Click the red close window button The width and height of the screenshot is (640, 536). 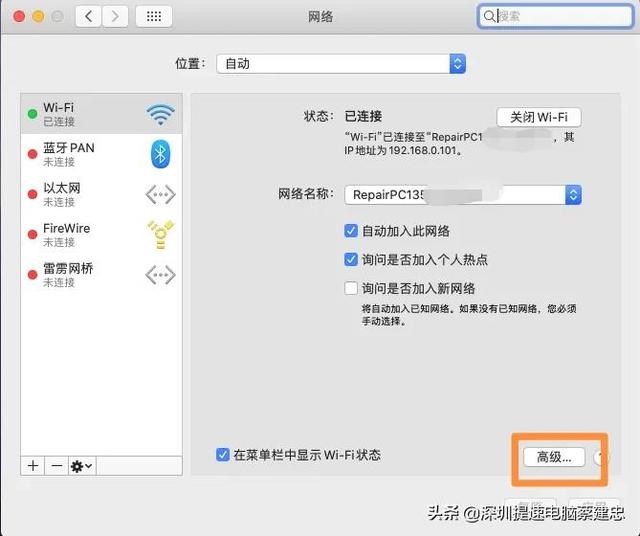19,16
